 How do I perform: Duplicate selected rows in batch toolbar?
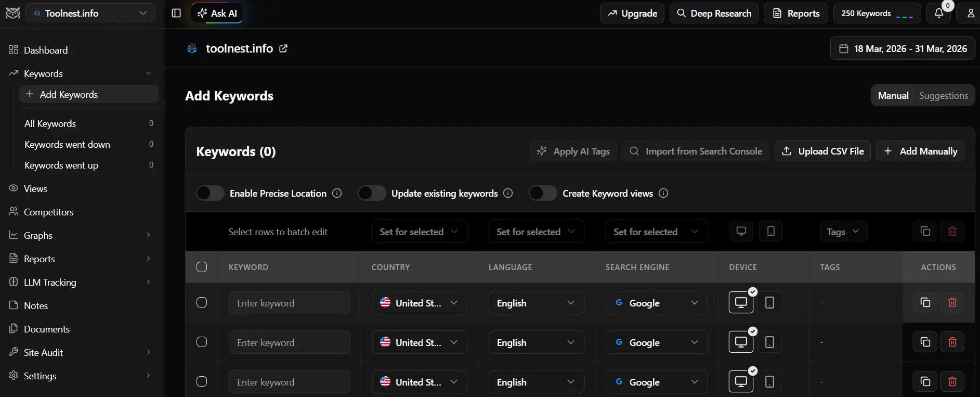click(925, 231)
